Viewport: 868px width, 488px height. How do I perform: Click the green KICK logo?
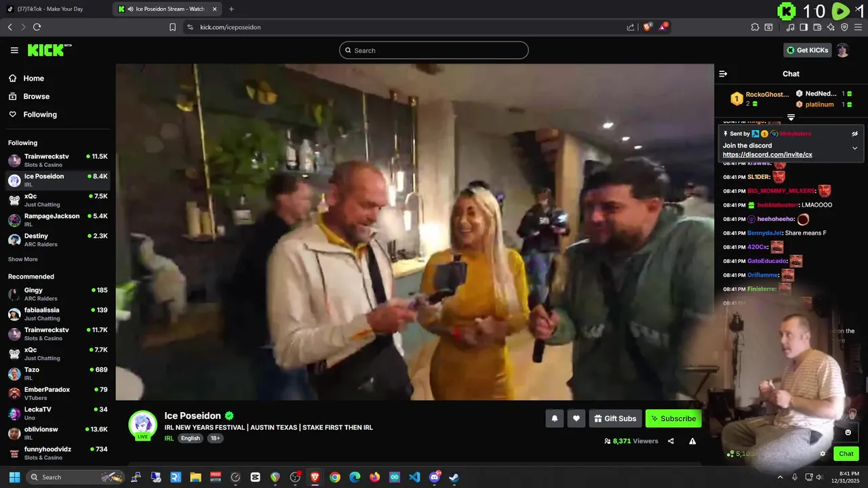[50, 50]
